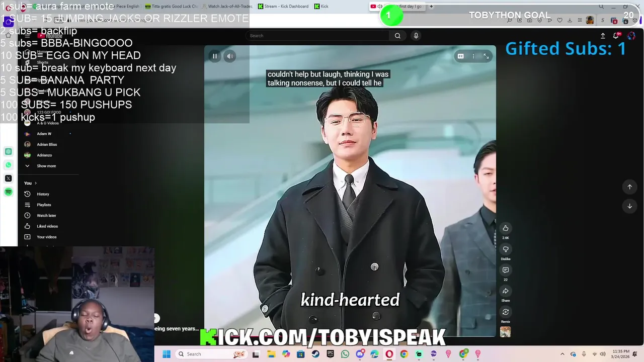
Task: Click the YouTube search magnifier button
Action: click(x=397, y=36)
